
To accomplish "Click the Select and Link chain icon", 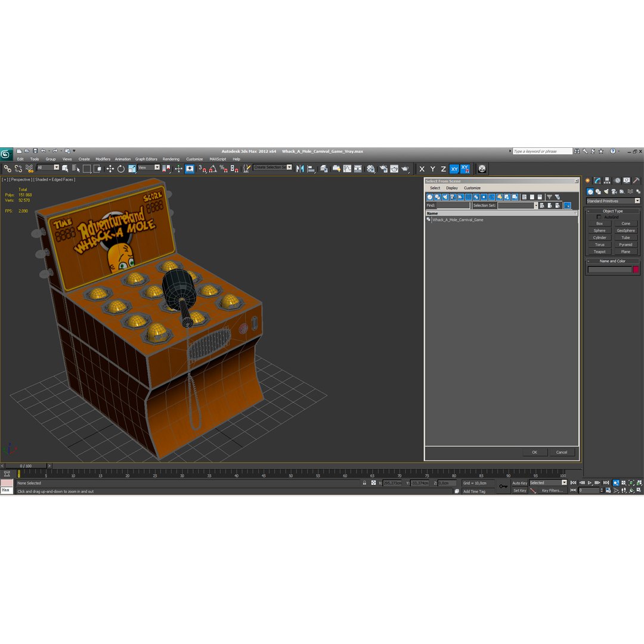I will [x=7, y=168].
